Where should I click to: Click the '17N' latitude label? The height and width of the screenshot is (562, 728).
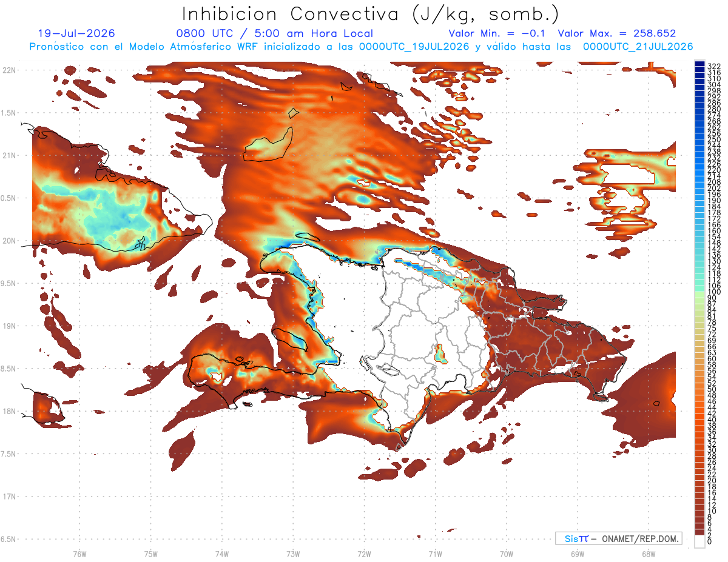pyautogui.click(x=9, y=497)
